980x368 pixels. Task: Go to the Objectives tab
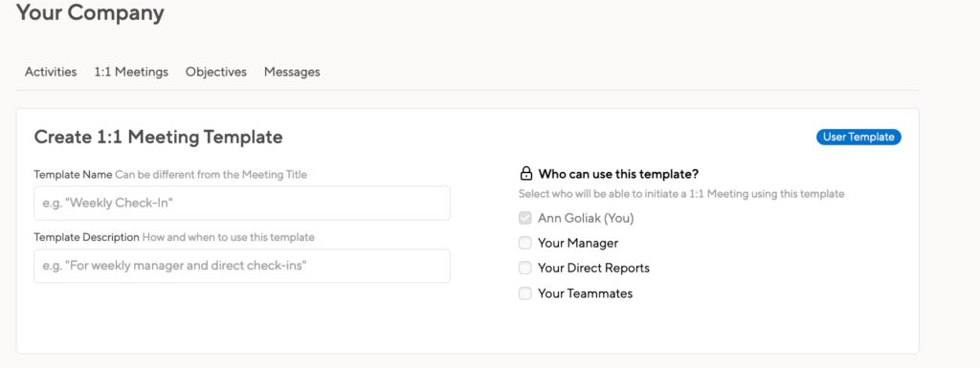[x=216, y=72]
